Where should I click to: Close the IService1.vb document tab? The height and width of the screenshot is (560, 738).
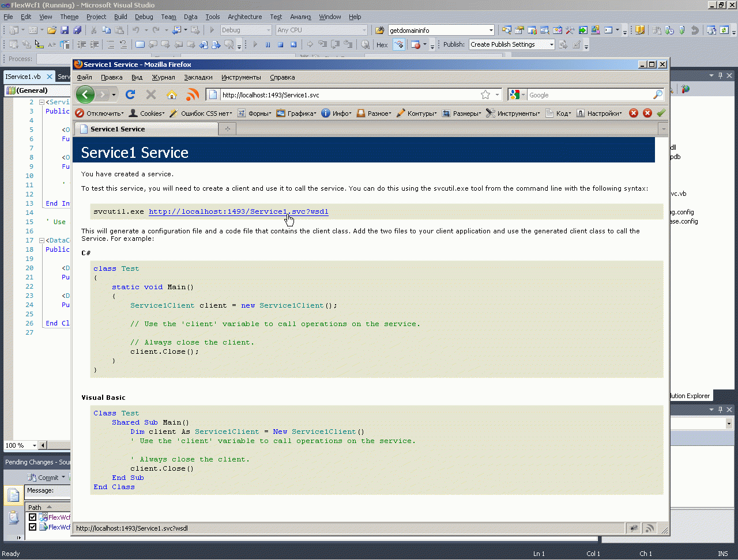click(x=50, y=77)
